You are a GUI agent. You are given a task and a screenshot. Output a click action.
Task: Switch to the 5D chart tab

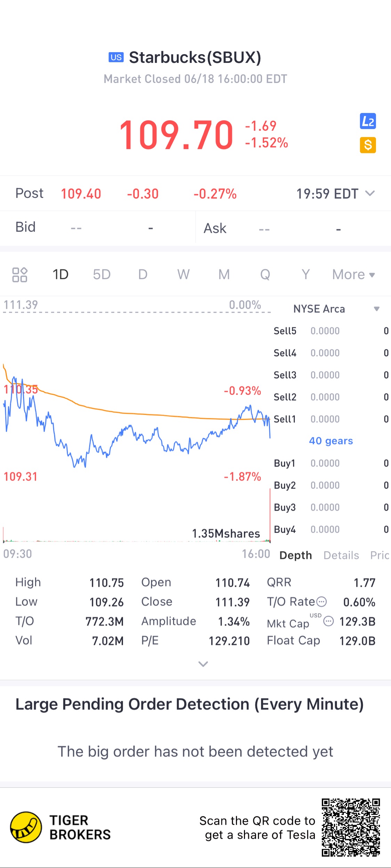(x=101, y=275)
